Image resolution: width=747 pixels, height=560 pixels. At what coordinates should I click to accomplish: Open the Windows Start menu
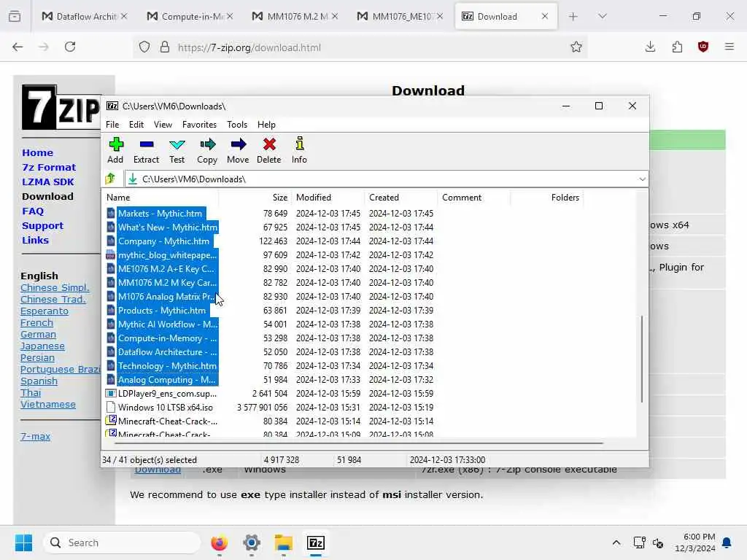pyautogui.click(x=24, y=542)
